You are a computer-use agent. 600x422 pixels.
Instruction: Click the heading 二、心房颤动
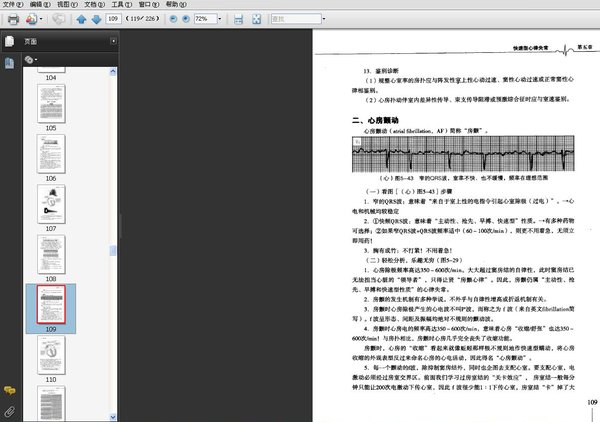(375, 120)
